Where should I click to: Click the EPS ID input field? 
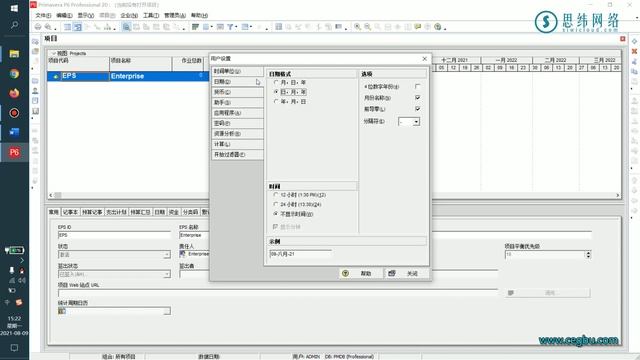(x=114, y=235)
